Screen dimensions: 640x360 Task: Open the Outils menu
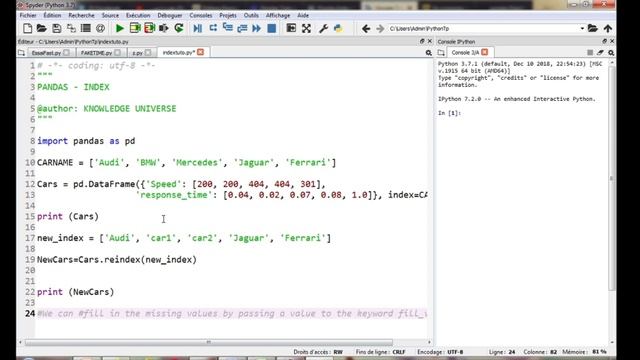(x=251, y=16)
